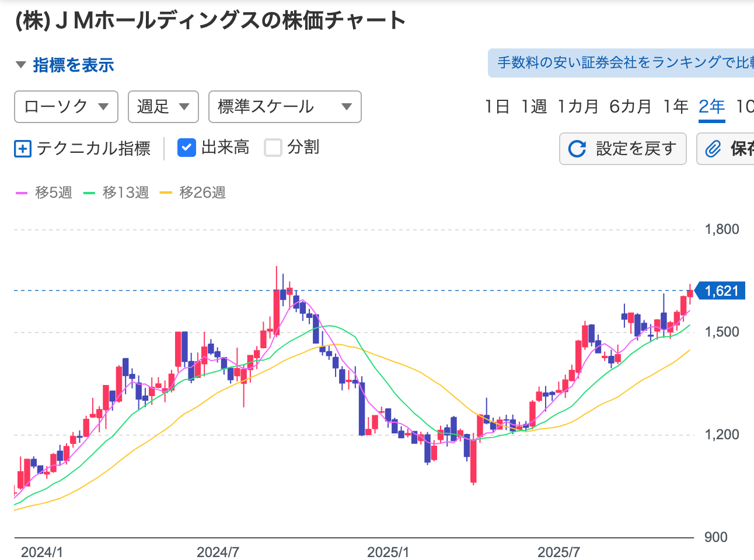Click the paperclip save icon
754x560 pixels.
[x=713, y=149]
